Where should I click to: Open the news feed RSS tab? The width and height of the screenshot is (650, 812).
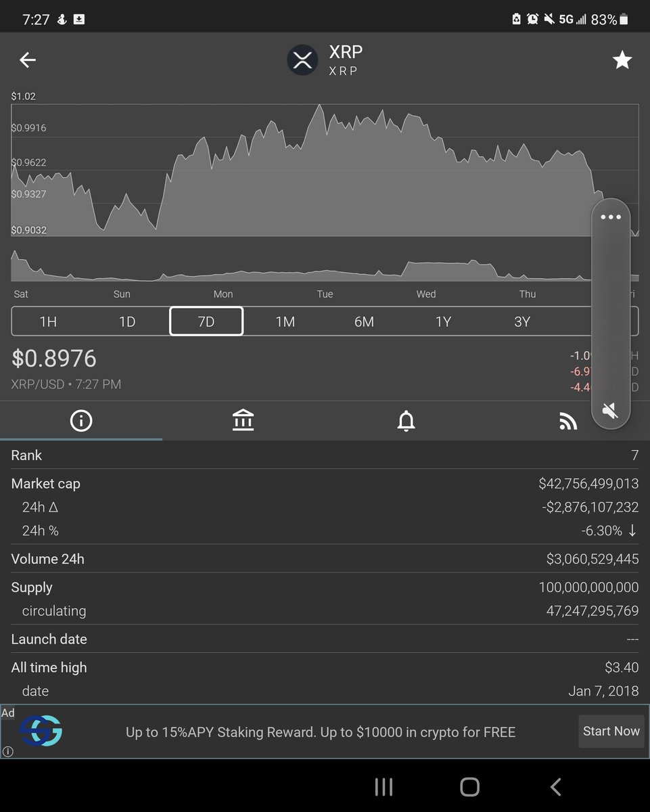[x=568, y=422]
